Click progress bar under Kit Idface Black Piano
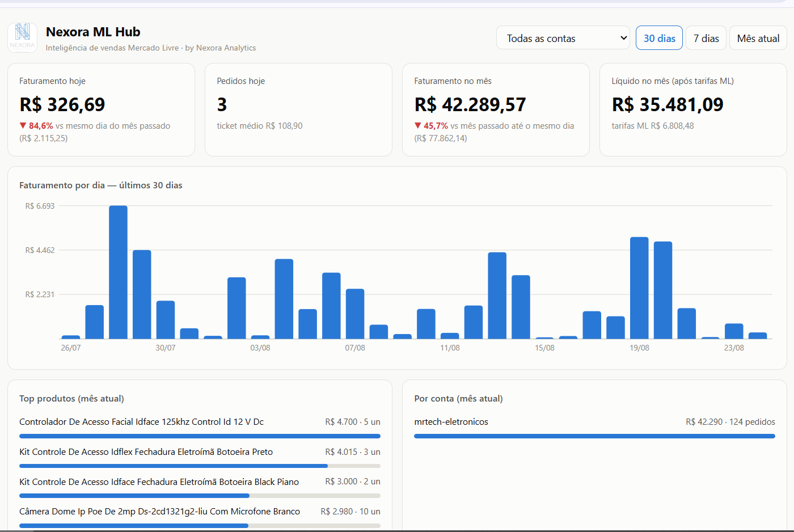The width and height of the screenshot is (794, 532). tap(200, 496)
